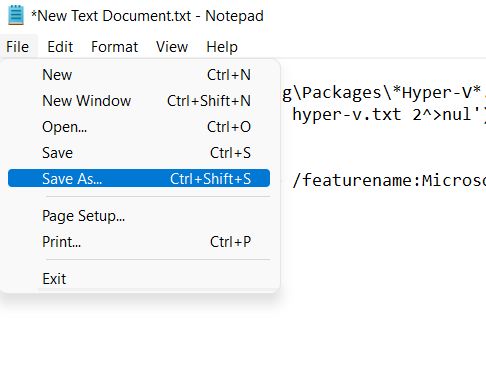Choose Open... from the File menu
This screenshot has width=486, height=375.
[139, 127]
